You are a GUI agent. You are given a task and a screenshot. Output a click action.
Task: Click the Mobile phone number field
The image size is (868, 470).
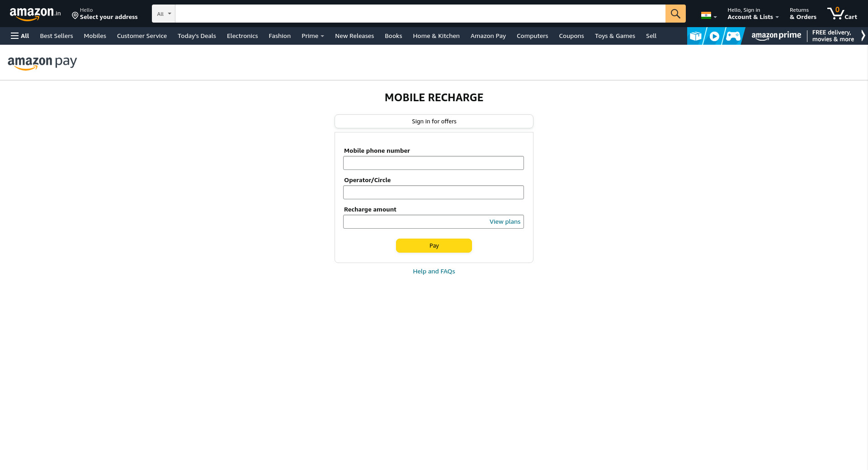(433, 163)
